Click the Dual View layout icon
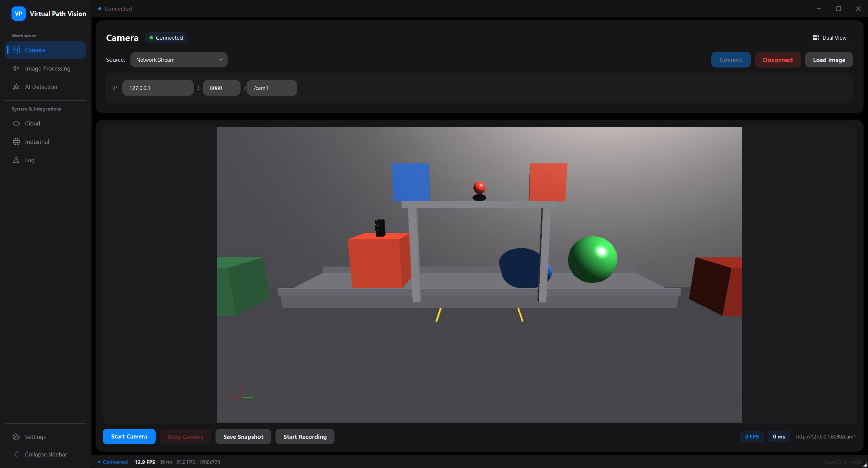This screenshot has height=468, width=868. [816, 38]
